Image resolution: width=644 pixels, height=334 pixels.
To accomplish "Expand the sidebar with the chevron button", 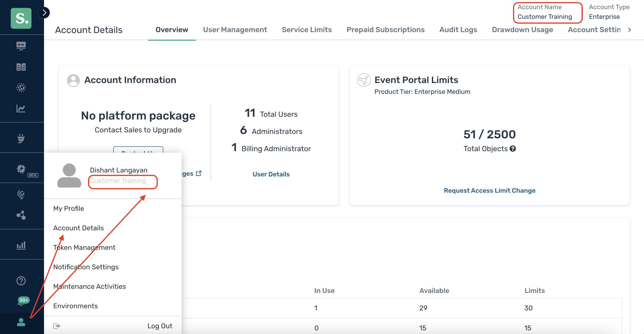I will click(x=44, y=12).
